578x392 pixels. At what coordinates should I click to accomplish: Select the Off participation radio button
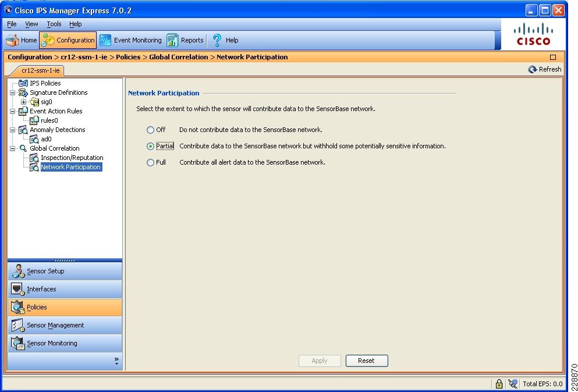150,130
